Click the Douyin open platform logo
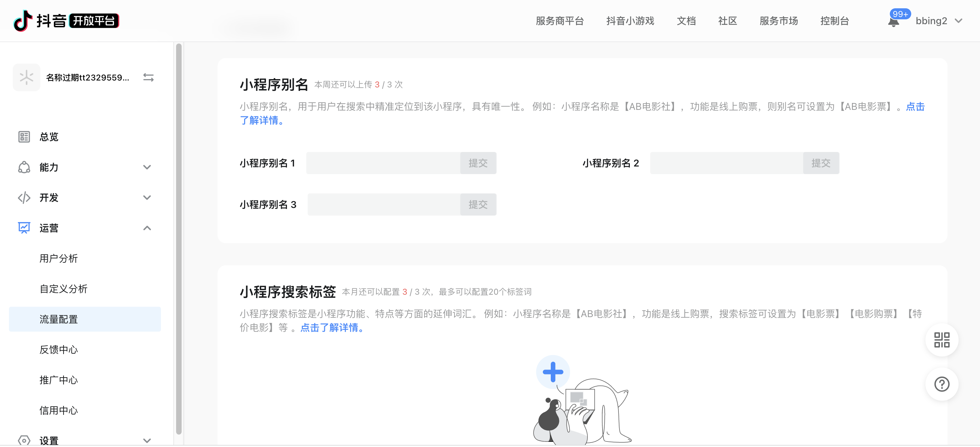The height and width of the screenshot is (447, 980). [x=66, y=20]
